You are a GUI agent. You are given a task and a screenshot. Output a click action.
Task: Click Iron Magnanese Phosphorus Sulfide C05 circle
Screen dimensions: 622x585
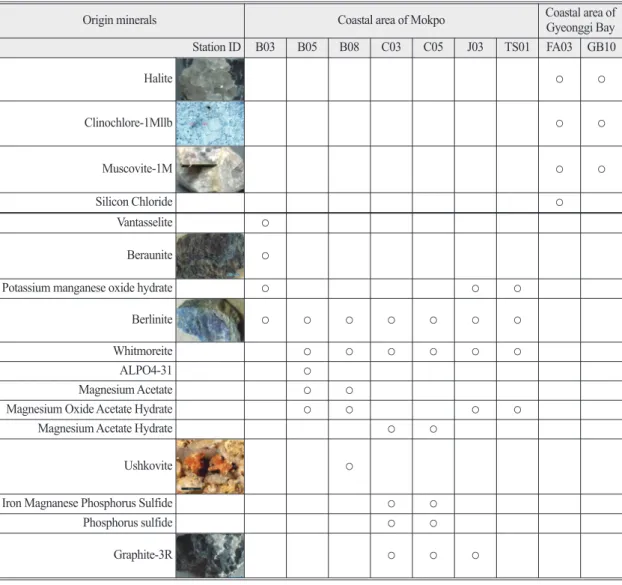pos(433,504)
